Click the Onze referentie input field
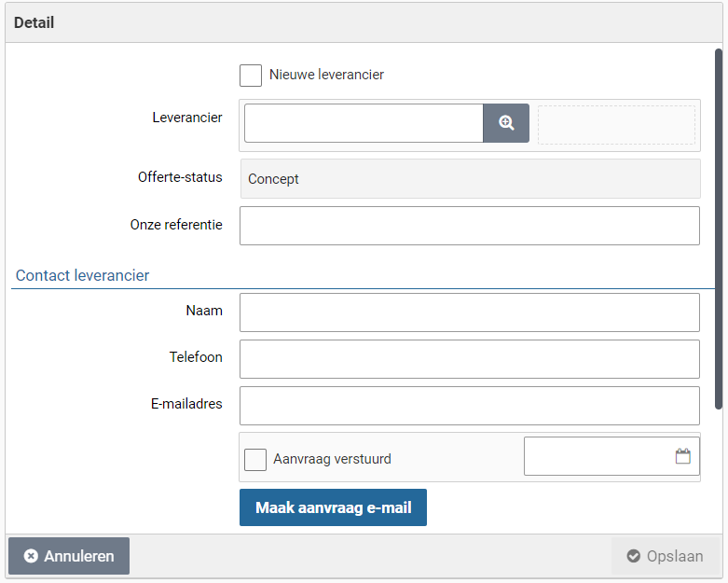The image size is (728, 583). 469,226
